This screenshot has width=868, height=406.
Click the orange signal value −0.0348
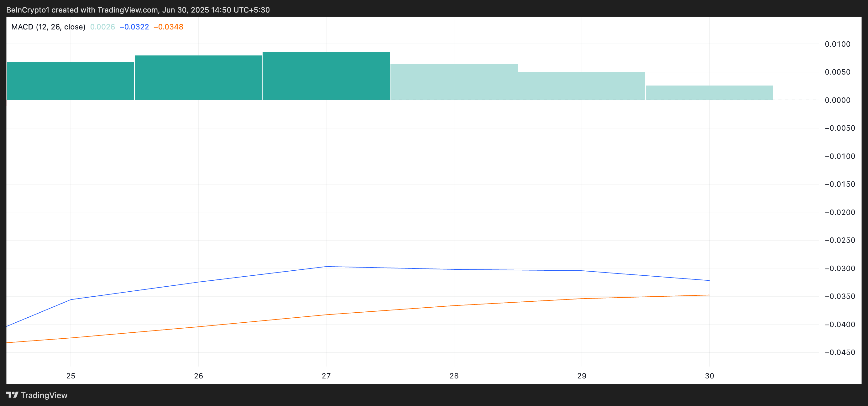(168, 27)
